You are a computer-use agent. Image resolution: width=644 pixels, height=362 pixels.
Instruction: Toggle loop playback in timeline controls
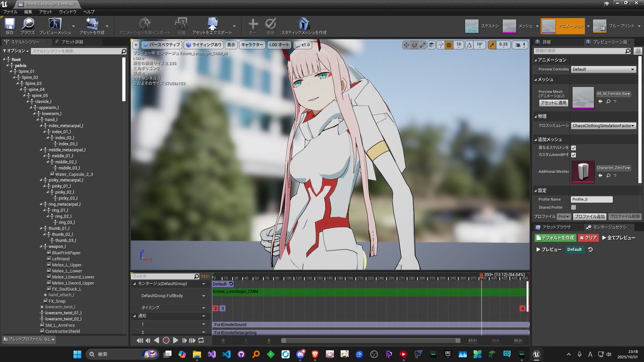coord(201,341)
